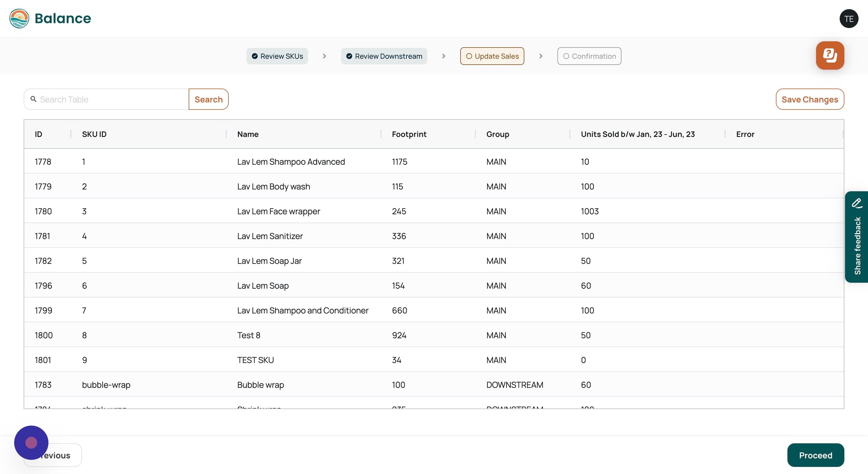Click the Proceed button
The width and height of the screenshot is (868, 474).
[x=815, y=455]
